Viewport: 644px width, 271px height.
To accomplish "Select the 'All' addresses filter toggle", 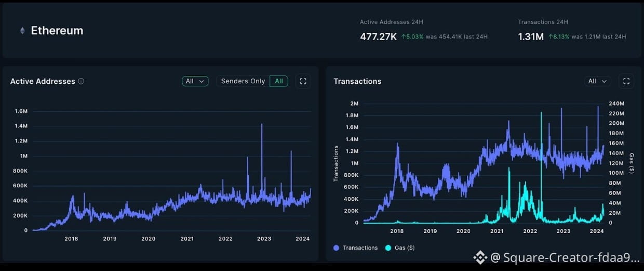I will click(279, 81).
